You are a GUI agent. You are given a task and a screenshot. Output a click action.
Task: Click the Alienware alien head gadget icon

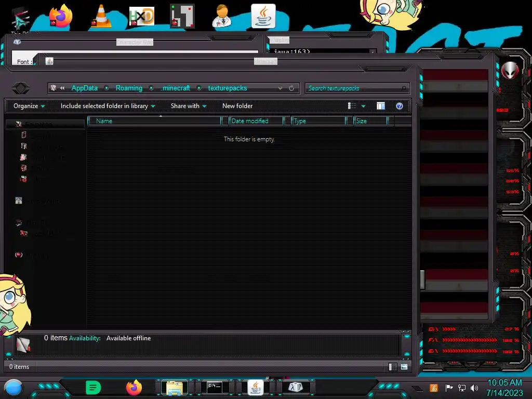point(510,71)
